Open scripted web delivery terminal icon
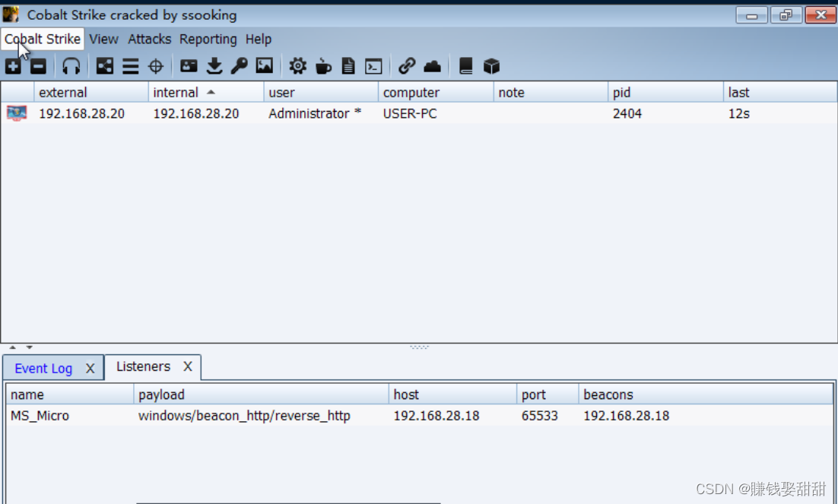This screenshot has height=504, width=838. (373, 66)
